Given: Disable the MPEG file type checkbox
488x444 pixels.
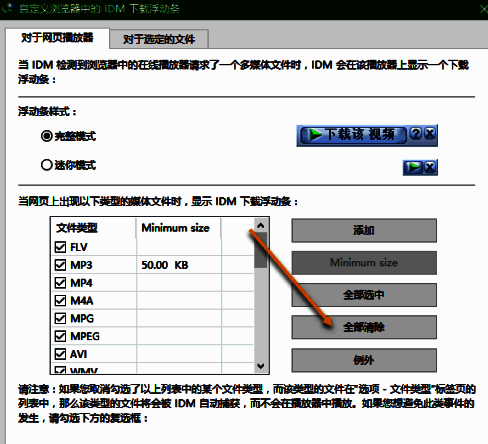Looking at the screenshot, I should [x=60, y=336].
